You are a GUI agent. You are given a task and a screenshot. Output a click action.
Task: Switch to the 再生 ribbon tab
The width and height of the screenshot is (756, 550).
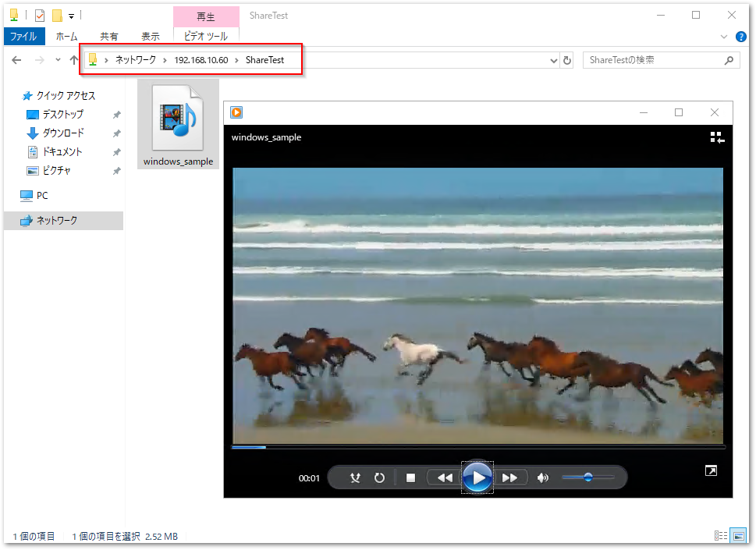point(205,16)
